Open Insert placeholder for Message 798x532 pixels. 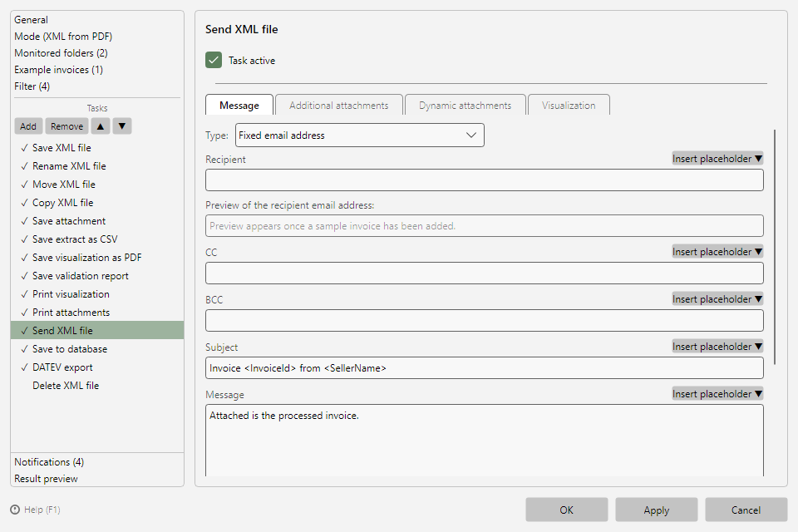click(717, 394)
